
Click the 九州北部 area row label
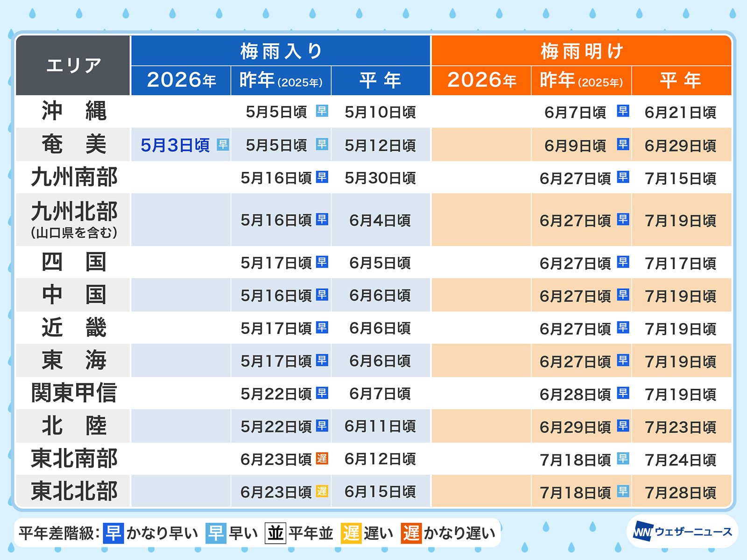coord(73,220)
